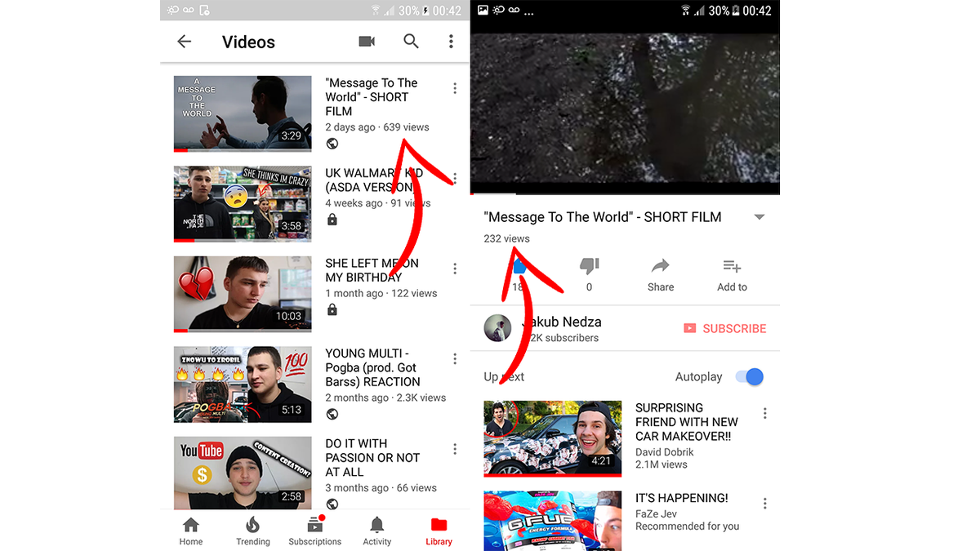Screen dimensions: 980x551
Task: Click the "Recommended for you" label
Action: coord(688,527)
